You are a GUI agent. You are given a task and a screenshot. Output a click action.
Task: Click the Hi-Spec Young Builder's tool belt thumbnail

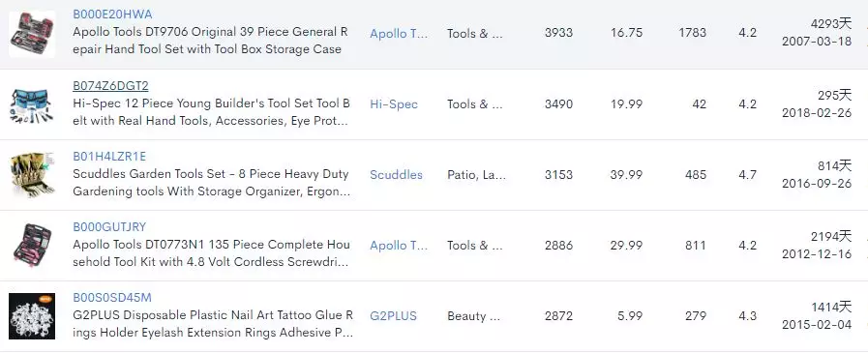(x=32, y=104)
